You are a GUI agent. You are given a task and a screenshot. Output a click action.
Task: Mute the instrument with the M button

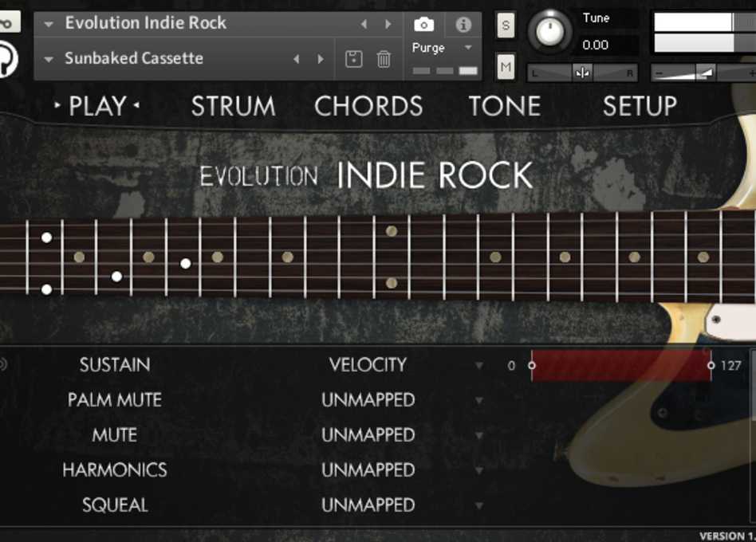[506, 66]
